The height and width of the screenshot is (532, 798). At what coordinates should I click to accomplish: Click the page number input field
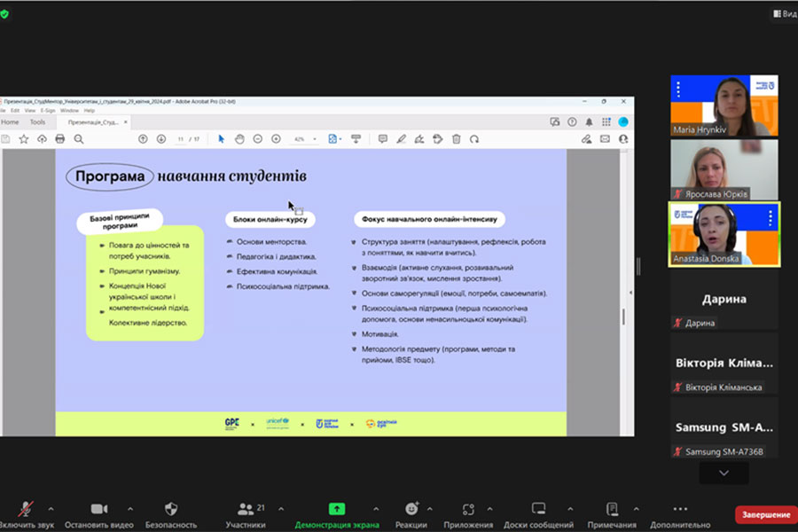[x=181, y=139]
